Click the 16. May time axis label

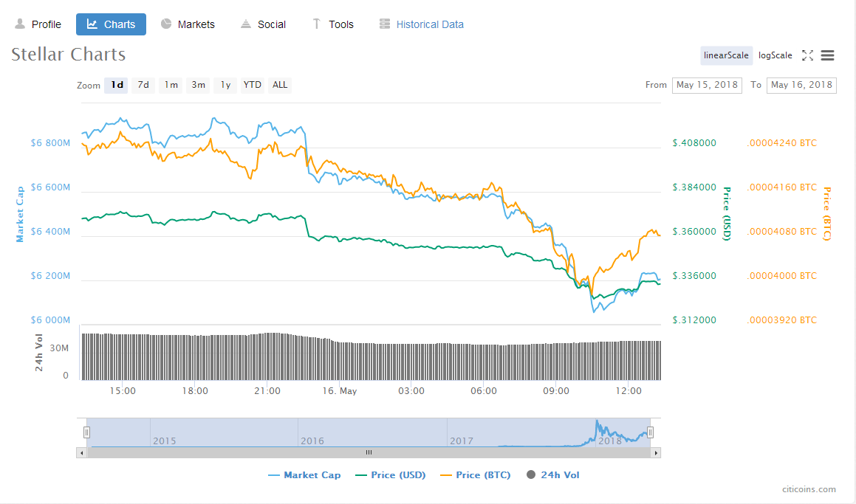point(340,391)
